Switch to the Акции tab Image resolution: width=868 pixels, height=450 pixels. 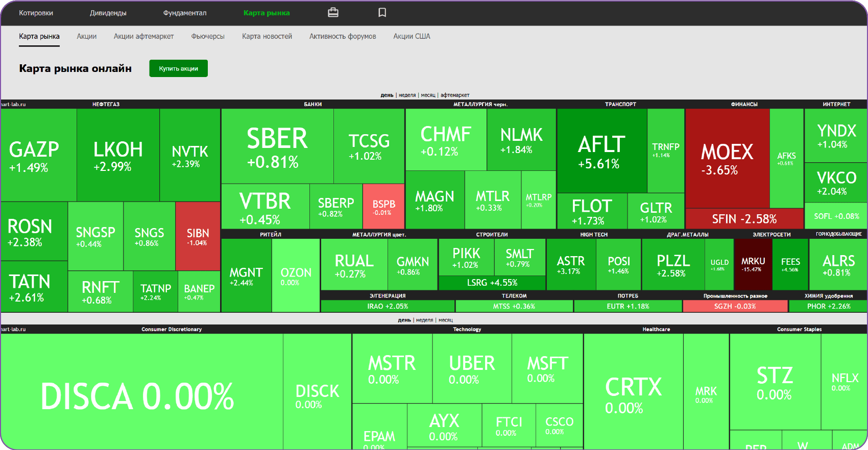tap(87, 36)
